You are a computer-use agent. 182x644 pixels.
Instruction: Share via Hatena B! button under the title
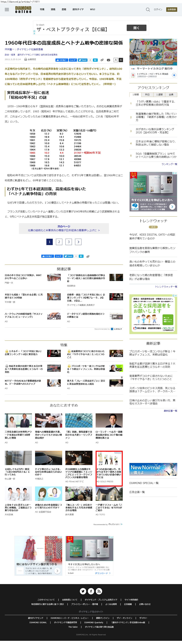95,60
